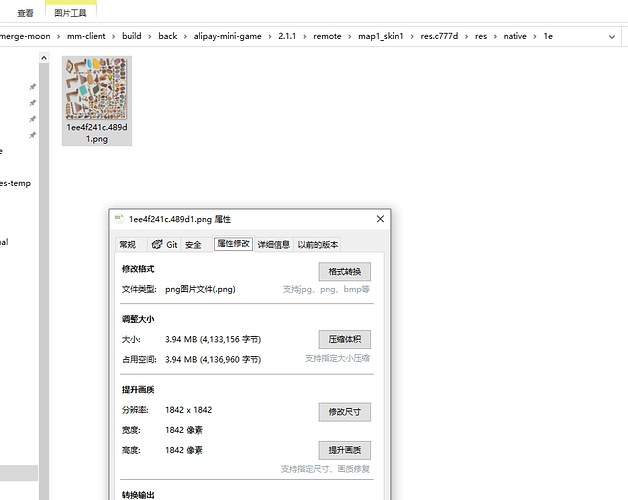The height and width of the screenshot is (500, 628).
Task: Click the 压缩体积 button
Action: coord(345,339)
